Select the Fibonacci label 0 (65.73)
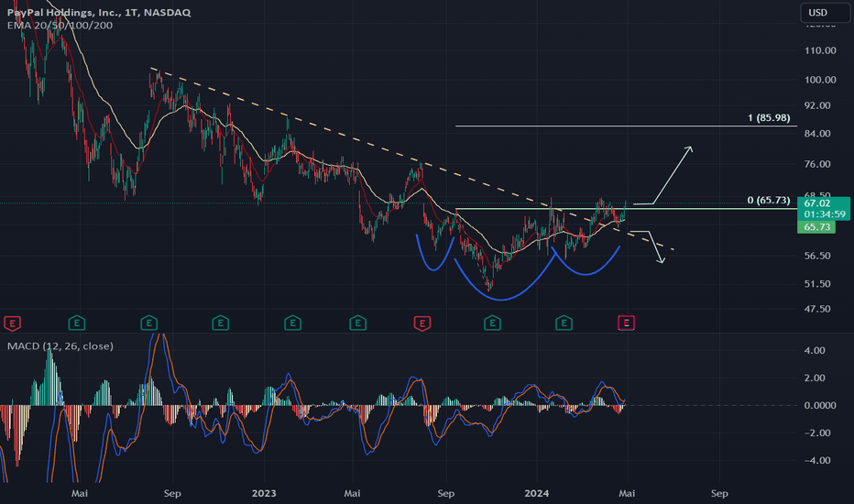The width and height of the screenshot is (854, 504). (769, 201)
